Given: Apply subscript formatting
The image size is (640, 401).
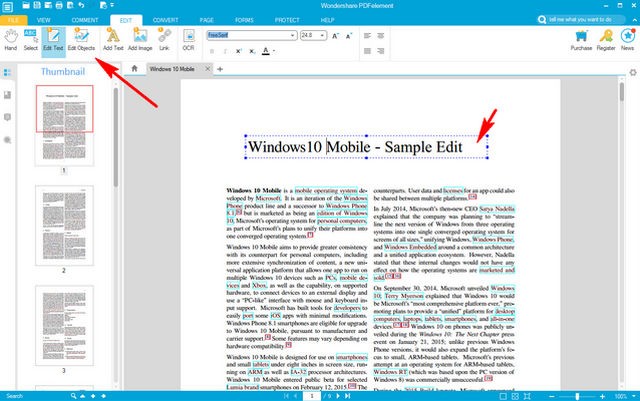Looking at the screenshot, I should [x=252, y=51].
